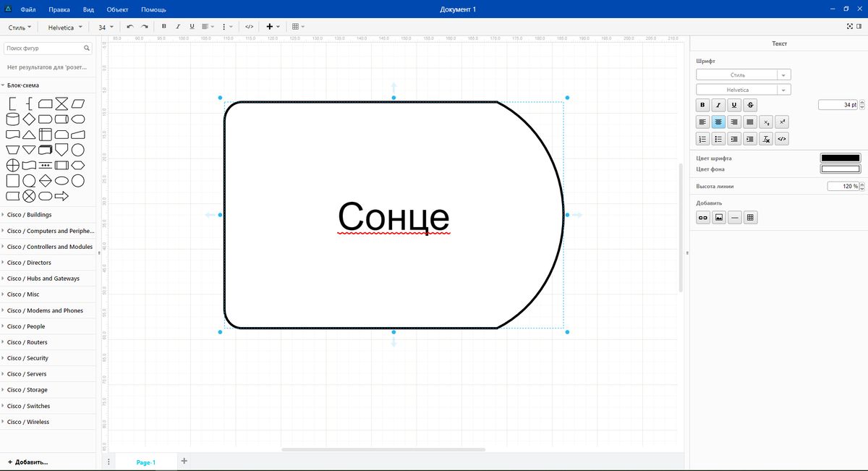Add a new page with plus

point(184,461)
